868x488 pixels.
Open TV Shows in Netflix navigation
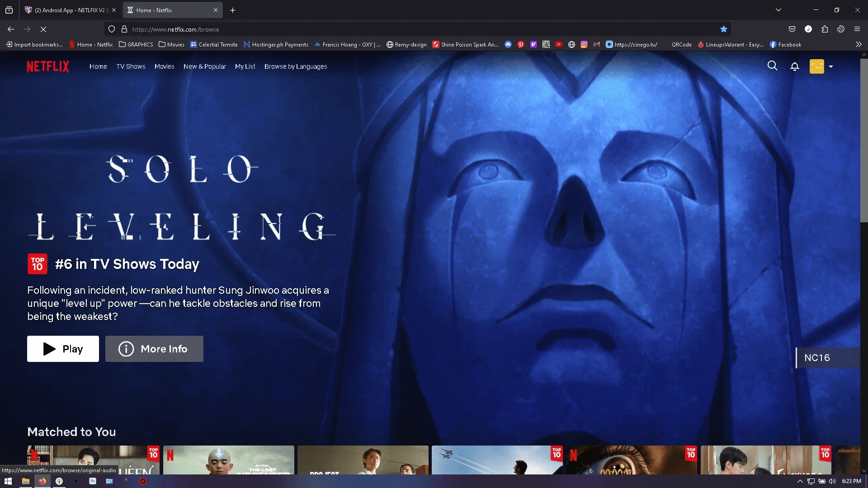point(131,66)
